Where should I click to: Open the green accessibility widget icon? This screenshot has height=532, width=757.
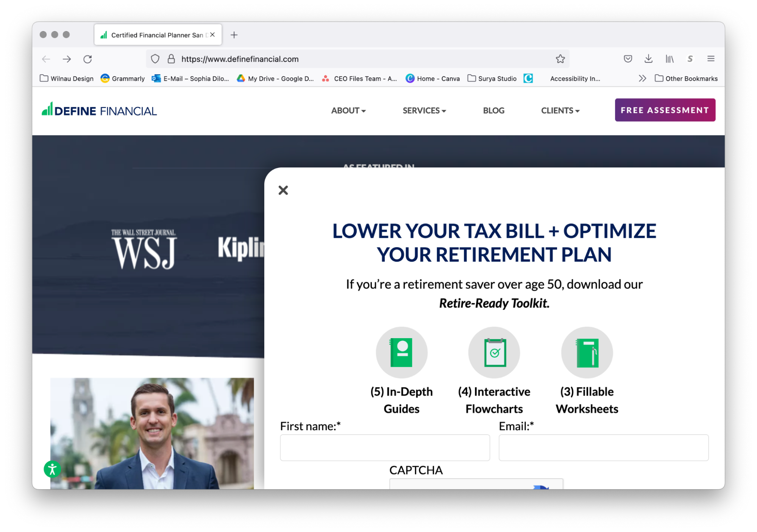52,469
